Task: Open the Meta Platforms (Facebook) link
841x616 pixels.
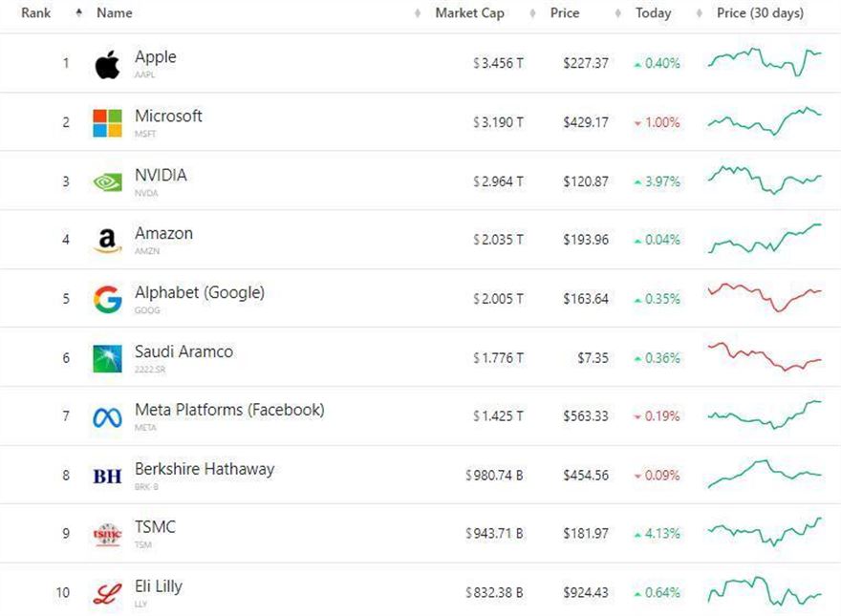Action: click(x=229, y=410)
